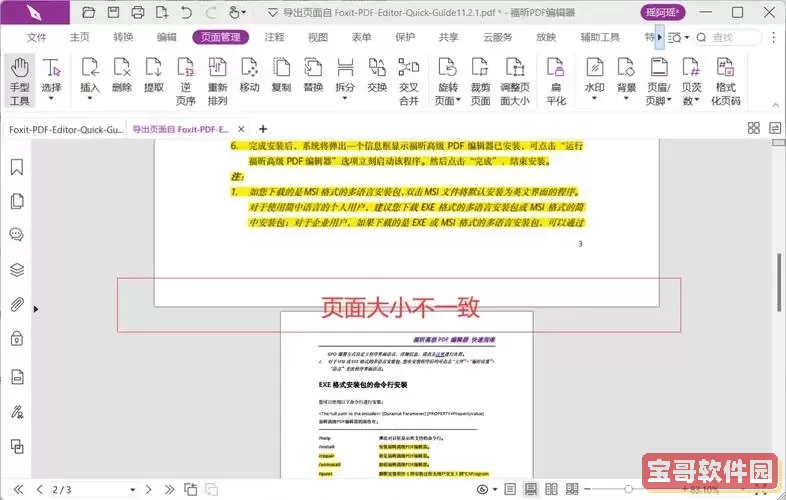Open the bookmarks panel in sidebar
786x500 pixels.
coord(17,167)
